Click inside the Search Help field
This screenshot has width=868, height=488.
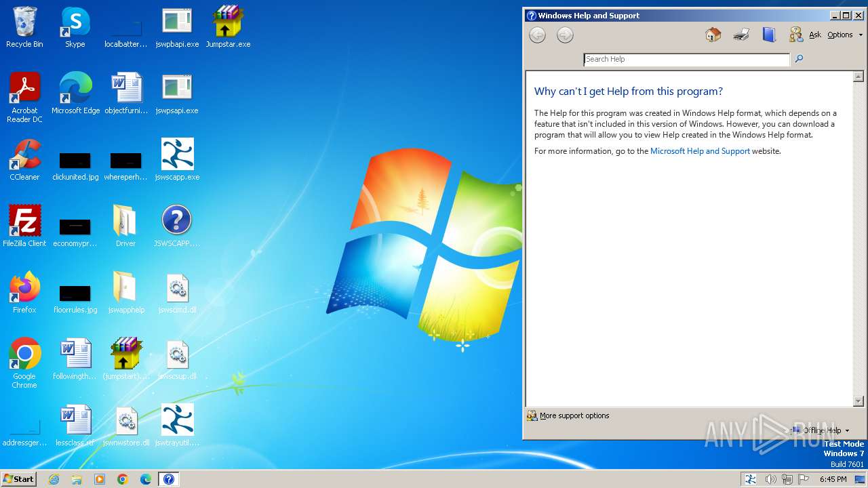(x=686, y=60)
